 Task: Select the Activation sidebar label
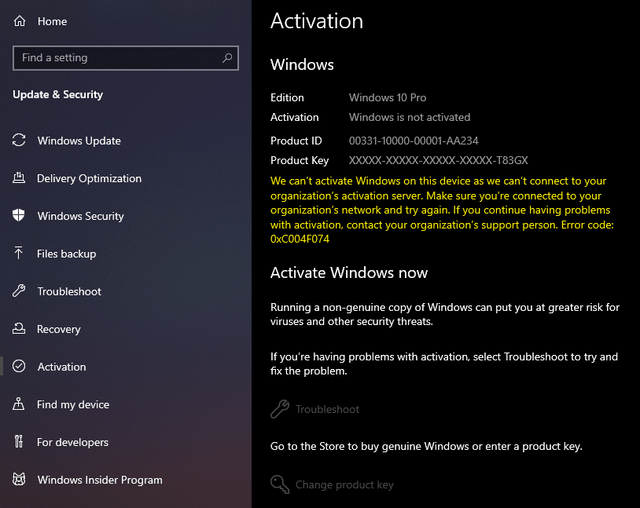62,367
